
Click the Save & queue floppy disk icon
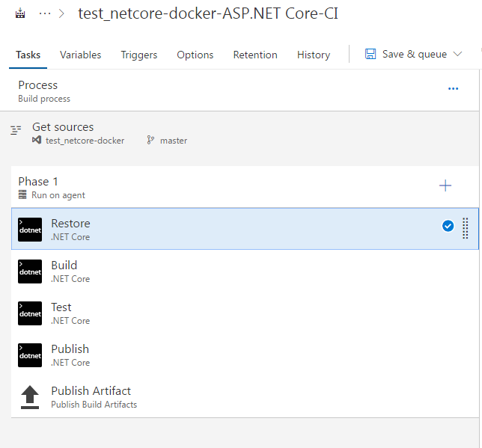click(x=370, y=54)
